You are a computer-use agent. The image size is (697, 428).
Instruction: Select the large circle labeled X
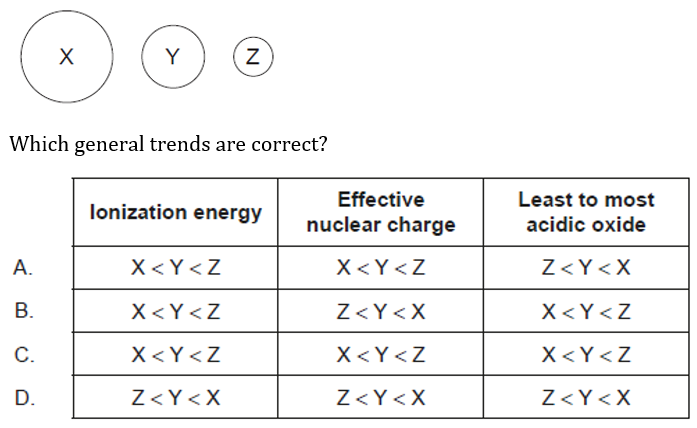67,57
